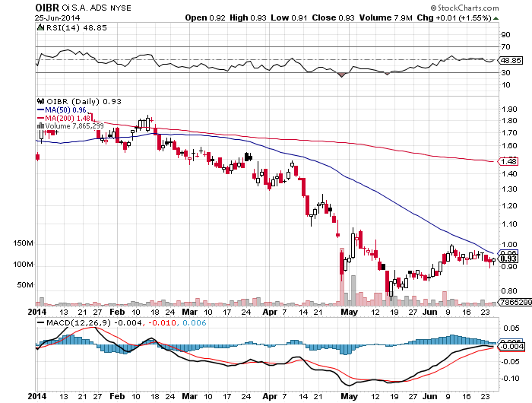The image size is (532, 403).
Task: Click the 7865299 volume tag at right edge
Action: pos(516,302)
